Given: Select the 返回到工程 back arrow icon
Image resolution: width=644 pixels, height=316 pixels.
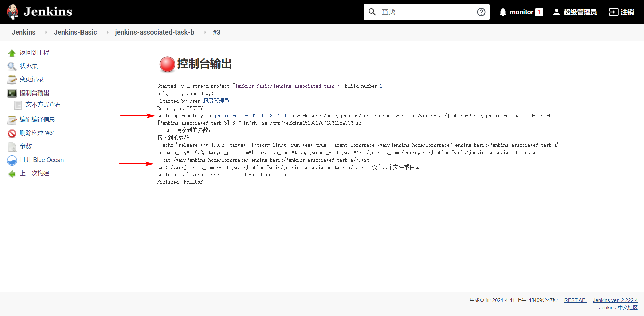Looking at the screenshot, I should point(12,53).
